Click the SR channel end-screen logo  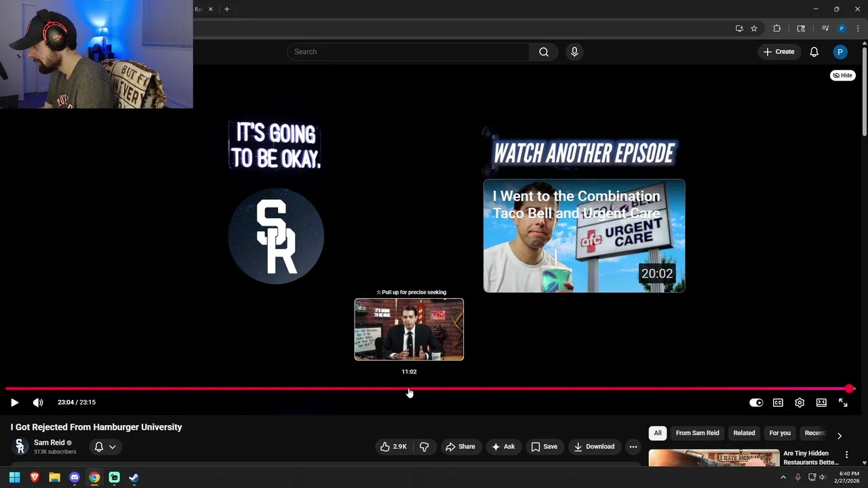[x=276, y=236]
